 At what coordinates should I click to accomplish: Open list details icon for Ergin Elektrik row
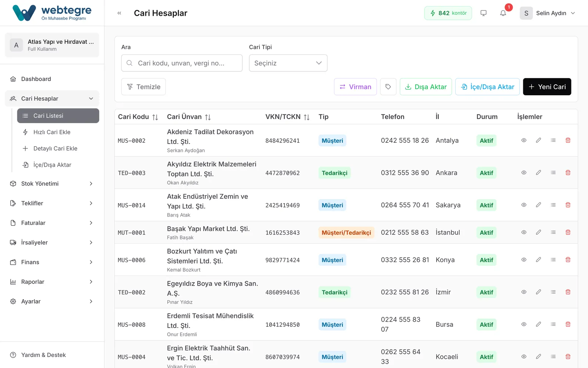[x=553, y=357]
